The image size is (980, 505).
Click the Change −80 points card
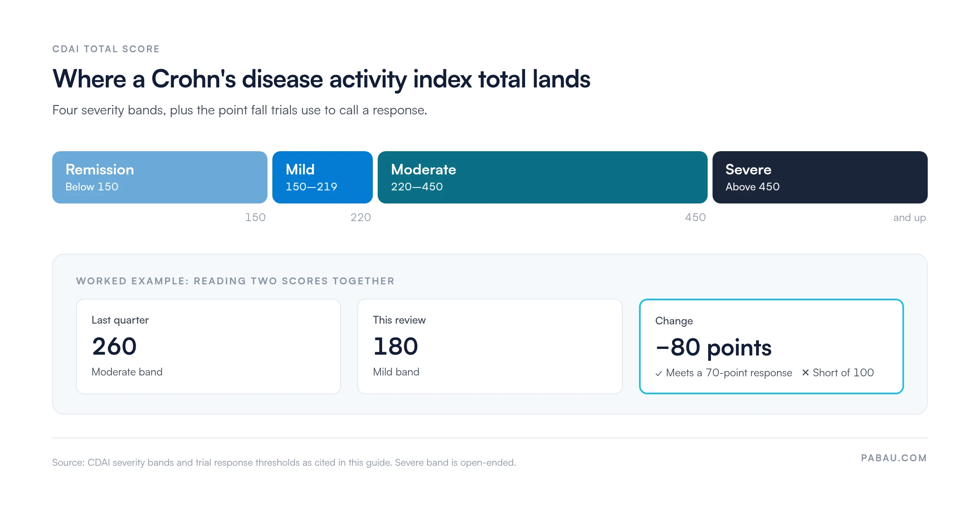(771, 346)
